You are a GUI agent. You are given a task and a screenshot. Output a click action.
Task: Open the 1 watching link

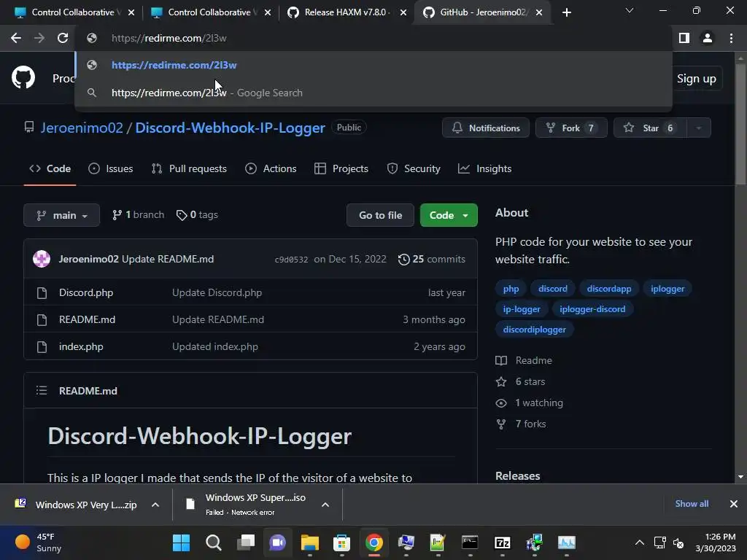click(x=530, y=402)
